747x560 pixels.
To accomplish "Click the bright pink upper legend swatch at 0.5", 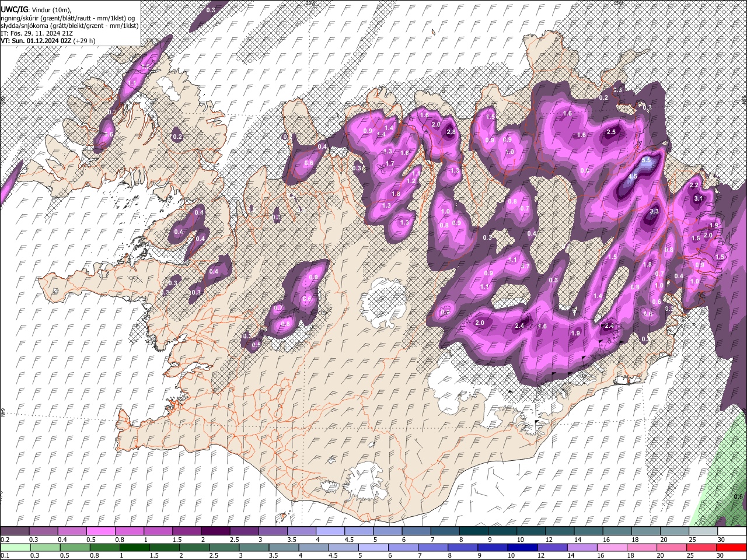I will coord(100,531).
